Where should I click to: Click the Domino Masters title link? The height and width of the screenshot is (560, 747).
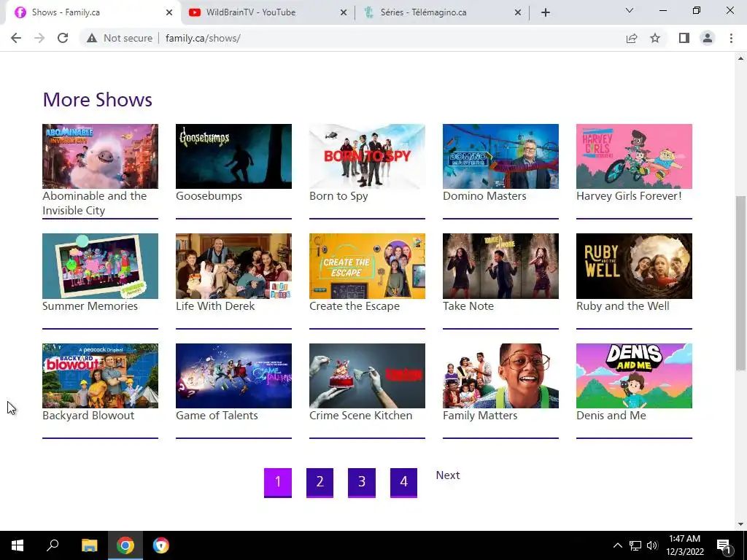click(484, 195)
